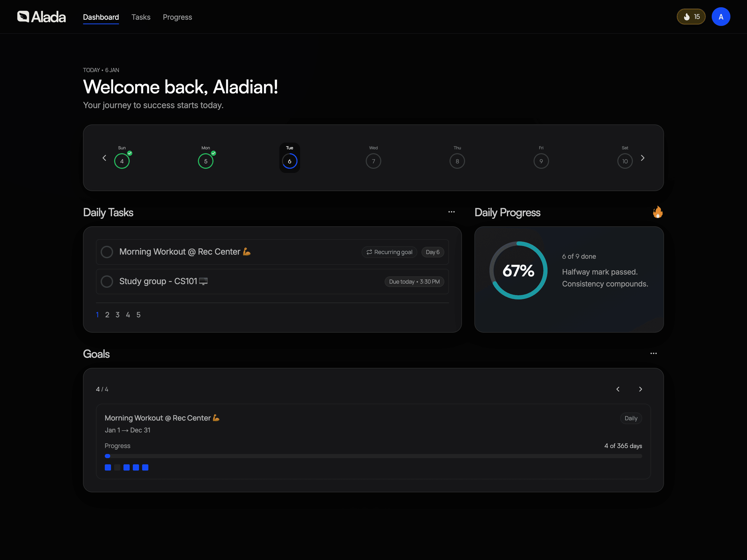Click the 67% daily progress ring

coord(518,270)
